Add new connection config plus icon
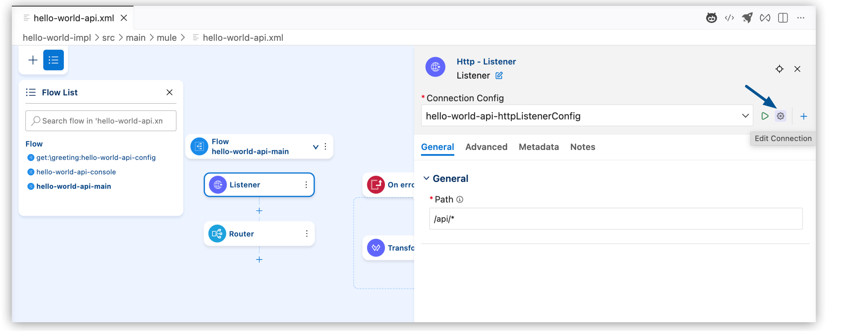Screen dimensions: 868x331 click(x=804, y=116)
